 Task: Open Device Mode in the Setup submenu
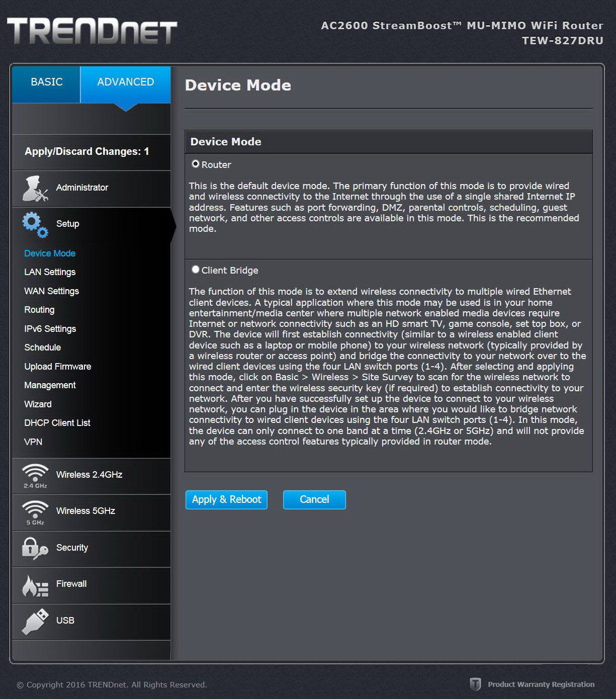pyautogui.click(x=50, y=253)
